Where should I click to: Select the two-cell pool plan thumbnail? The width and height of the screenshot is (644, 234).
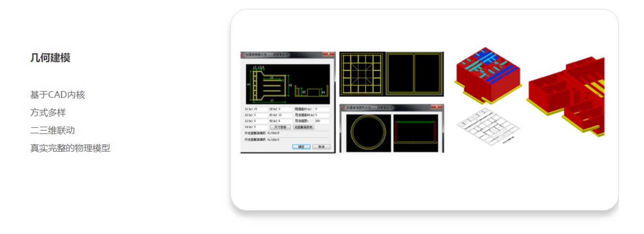coord(415,73)
